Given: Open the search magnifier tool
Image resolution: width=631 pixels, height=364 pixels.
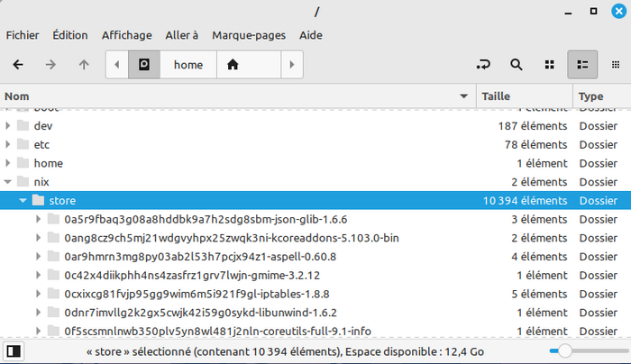Looking at the screenshot, I should [517, 65].
